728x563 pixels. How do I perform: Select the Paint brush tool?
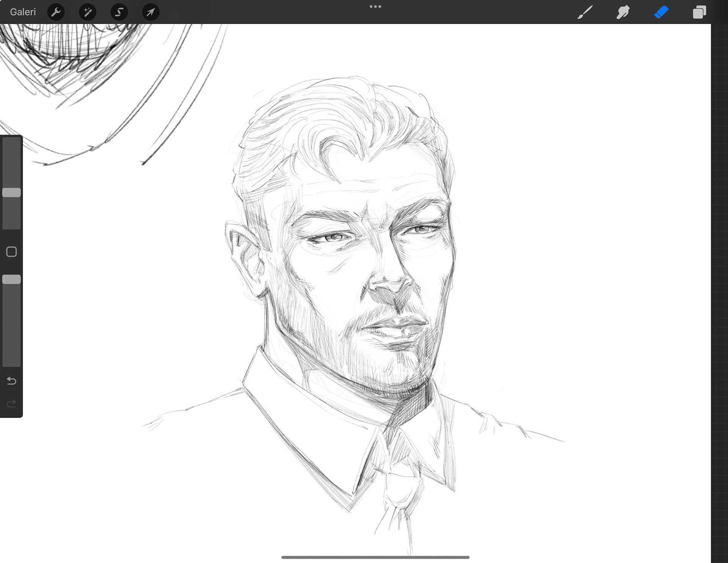pyautogui.click(x=585, y=12)
